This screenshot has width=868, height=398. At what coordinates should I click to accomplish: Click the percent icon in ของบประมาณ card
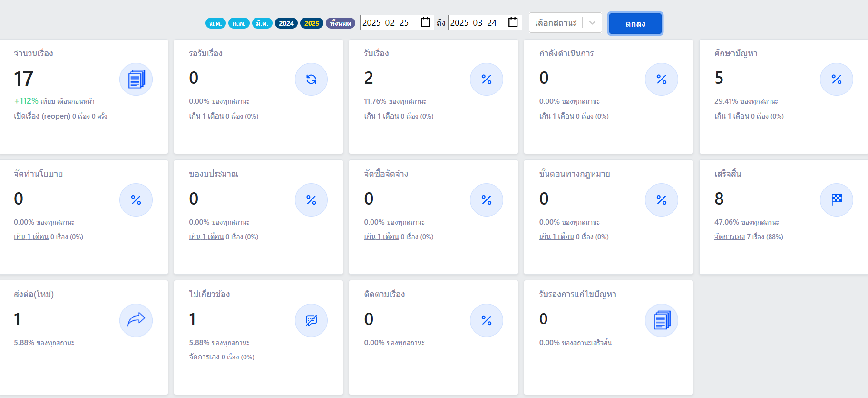311,200
